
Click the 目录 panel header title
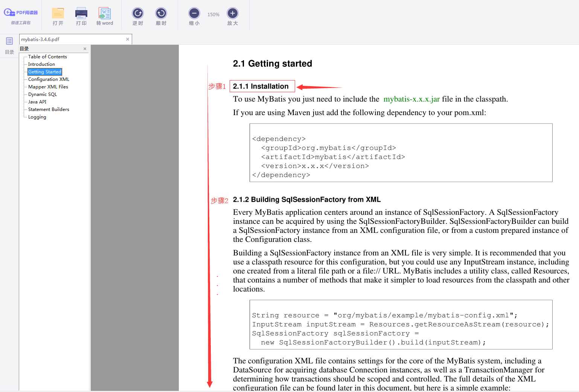[24, 49]
